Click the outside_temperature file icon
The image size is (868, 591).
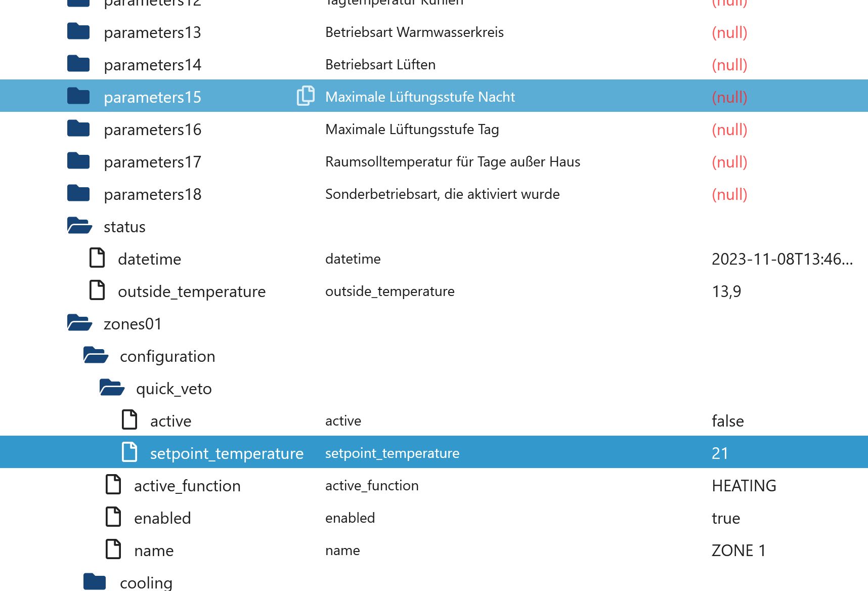point(97,290)
